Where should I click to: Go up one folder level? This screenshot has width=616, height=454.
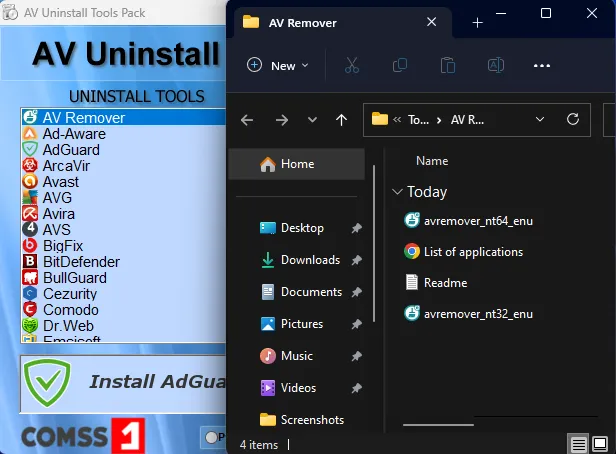(341, 120)
